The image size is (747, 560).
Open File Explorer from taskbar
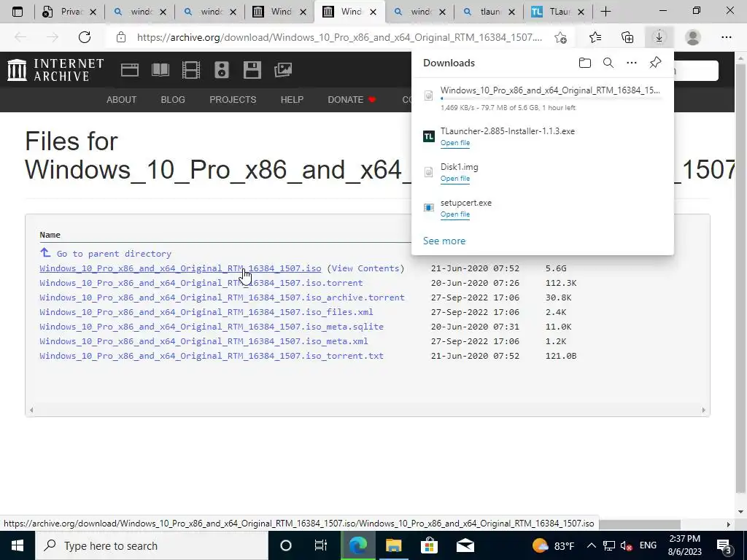[393, 545]
